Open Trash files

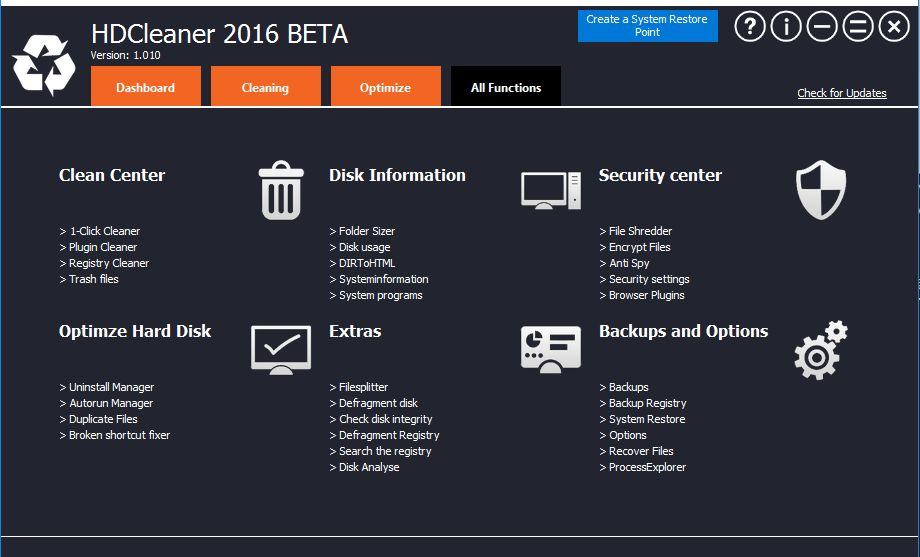click(89, 279)
